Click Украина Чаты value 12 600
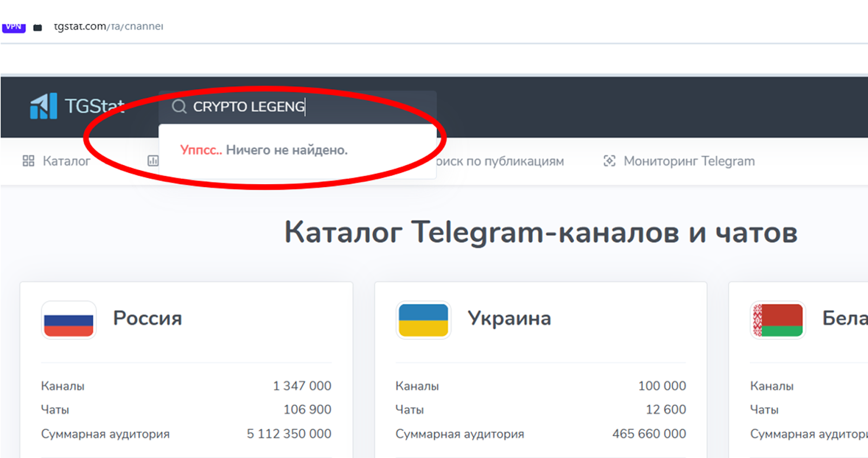 tap(666, 410)
